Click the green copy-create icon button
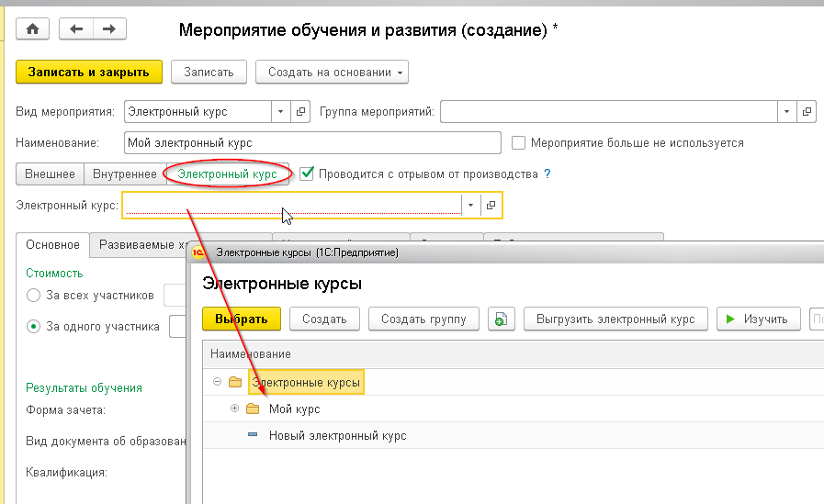The image size is (824, 504). coord(501,319)
